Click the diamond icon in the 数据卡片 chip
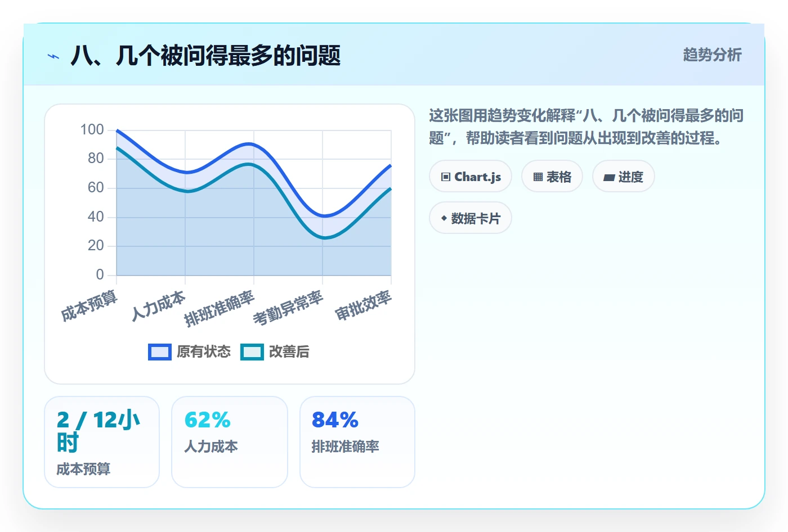 point(444,218)
